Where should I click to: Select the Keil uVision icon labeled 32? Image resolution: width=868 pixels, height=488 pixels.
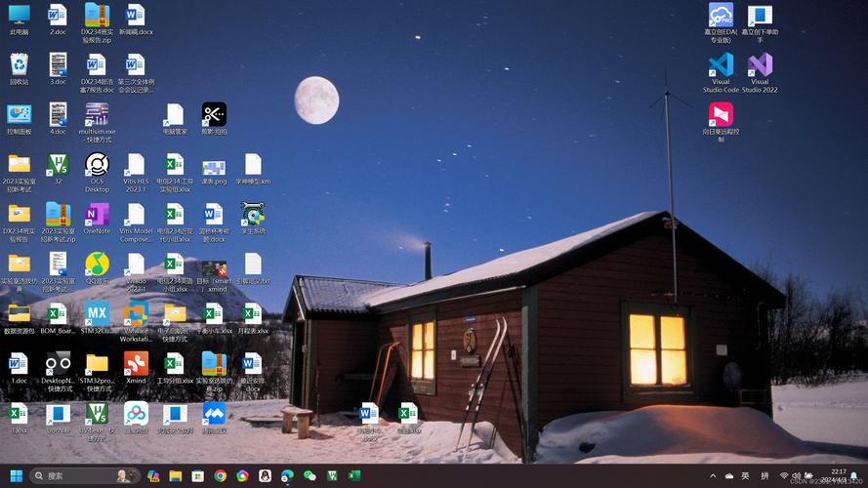pyautogui.click(x=58, y=169)
